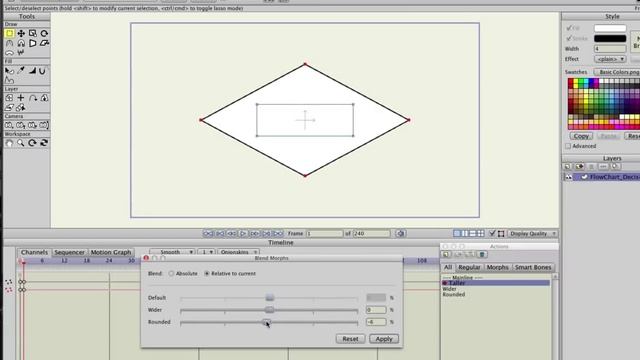The height and width of the screenshot is (360, 640).
Task: Click the white Fill color swatch
Action: point(610,28)
